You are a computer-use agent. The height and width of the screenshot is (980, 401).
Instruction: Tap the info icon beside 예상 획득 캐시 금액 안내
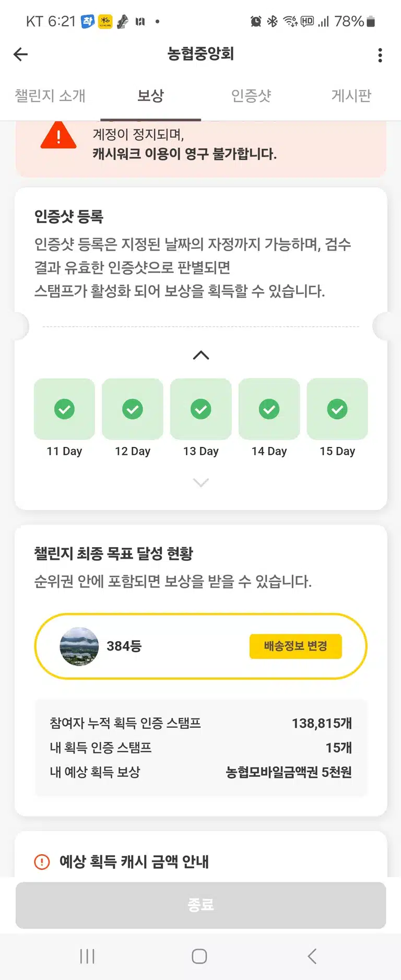(x=42, y=861)
